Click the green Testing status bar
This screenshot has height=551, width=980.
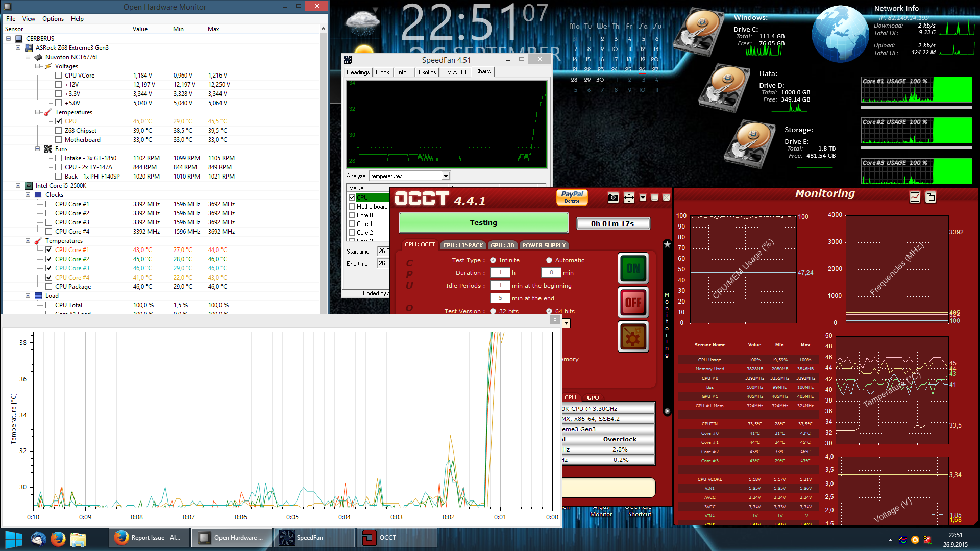pyautogui.click(x=483, y=223)
